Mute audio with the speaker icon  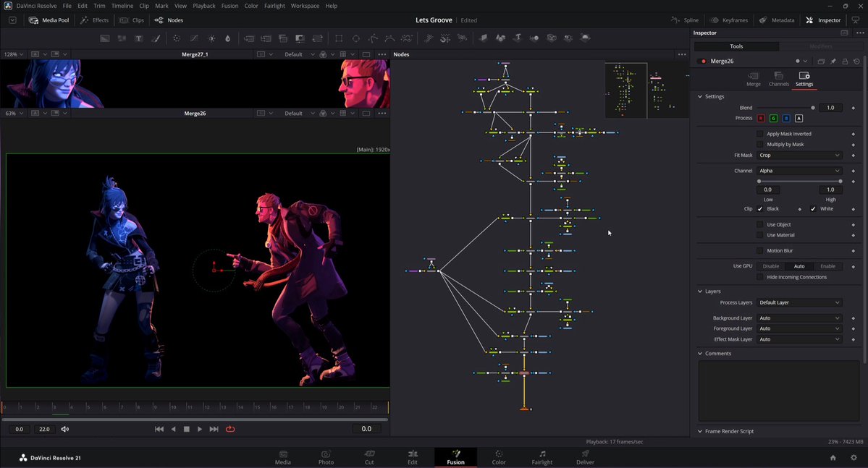tap(64, 429)
